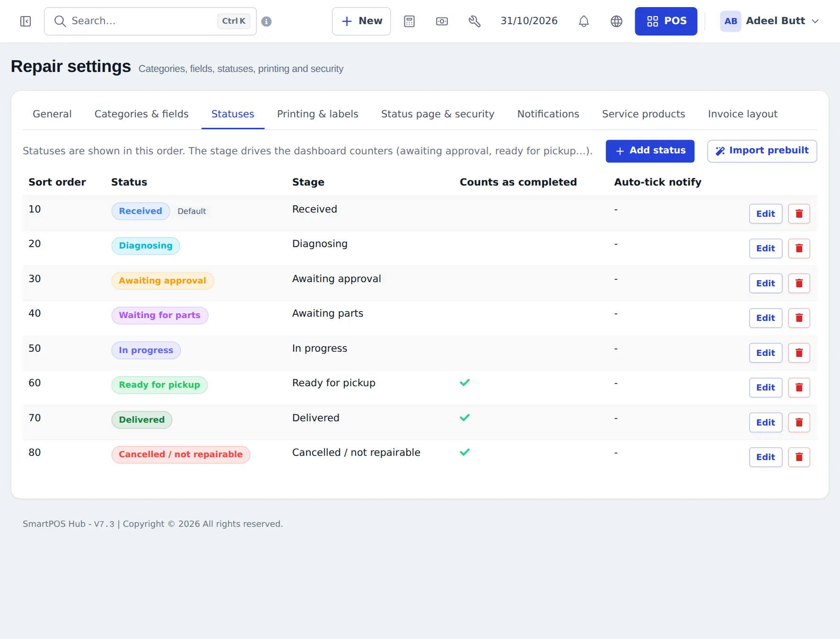
Task: Click the search info icon
Action: pyautogui.click(x=266, y=21)
